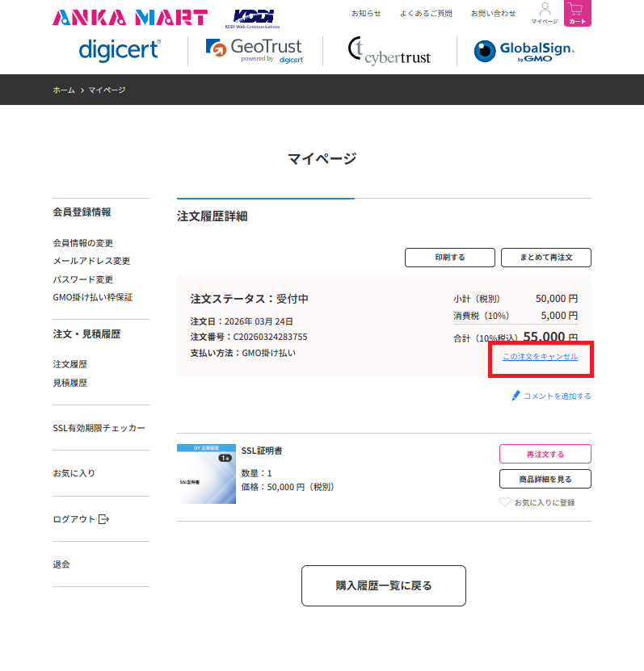Screen dimensions: 644x671
Task: Click the DigiCert brand logo
Action: [120, 50]
